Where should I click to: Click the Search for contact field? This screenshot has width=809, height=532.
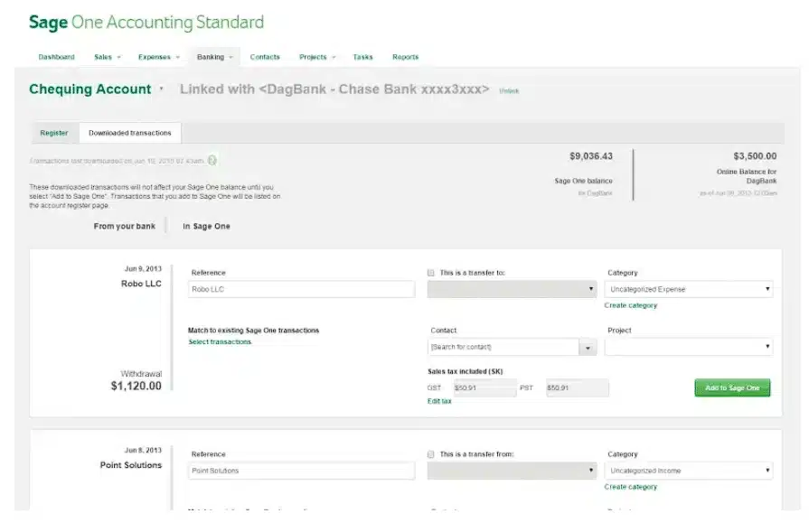pos(503,347)
